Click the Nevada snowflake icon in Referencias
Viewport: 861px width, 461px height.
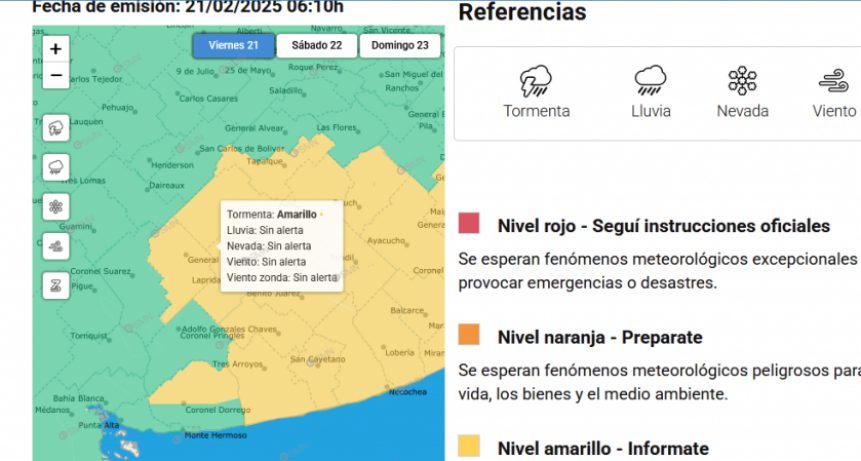(x=742, y=81)
